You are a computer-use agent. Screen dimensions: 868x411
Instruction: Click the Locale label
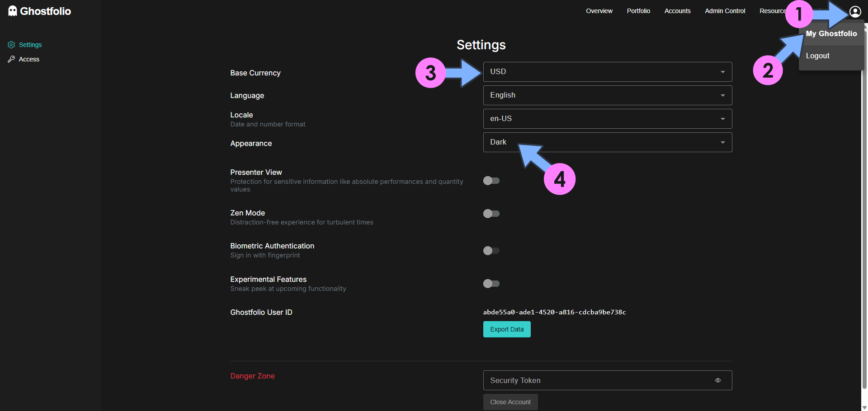point(241,115)
